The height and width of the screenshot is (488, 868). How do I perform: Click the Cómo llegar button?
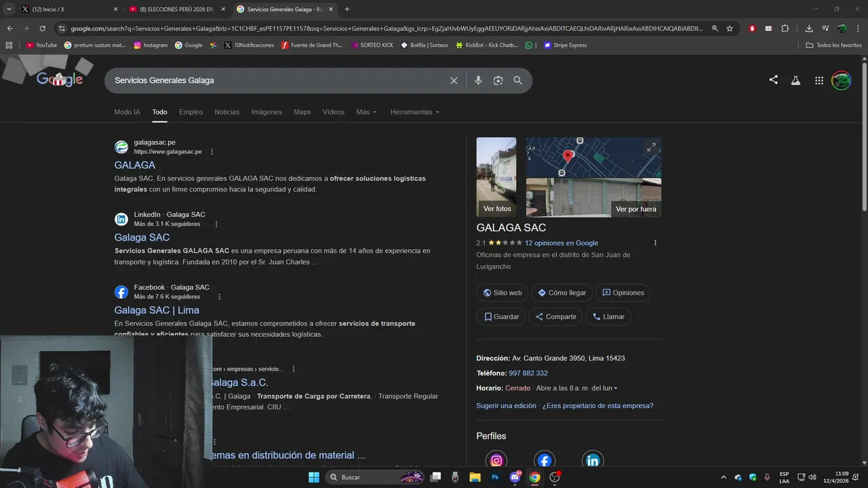[x=561, y=293]
